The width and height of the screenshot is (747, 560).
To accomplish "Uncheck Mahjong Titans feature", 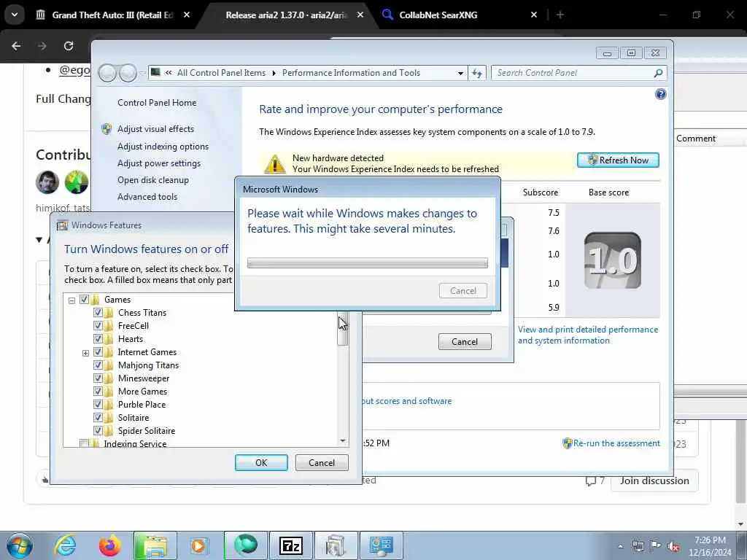I will [98, 365].
